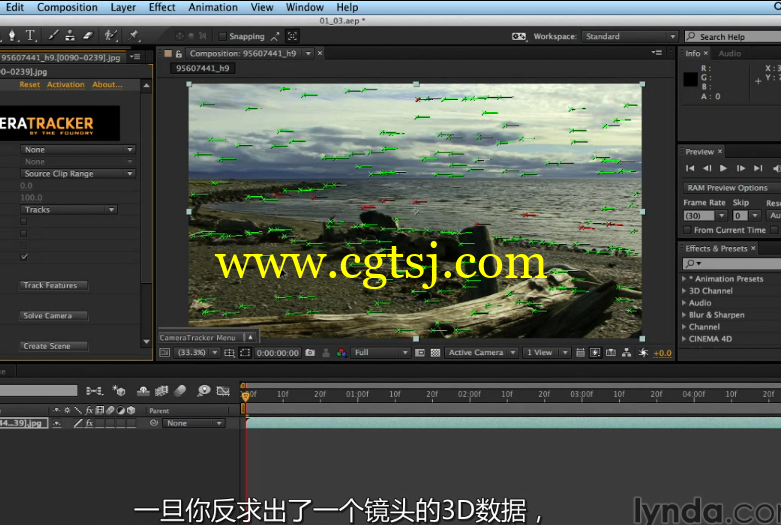
Task: Click the parent pick whip icon
Action: click(154, 423)
